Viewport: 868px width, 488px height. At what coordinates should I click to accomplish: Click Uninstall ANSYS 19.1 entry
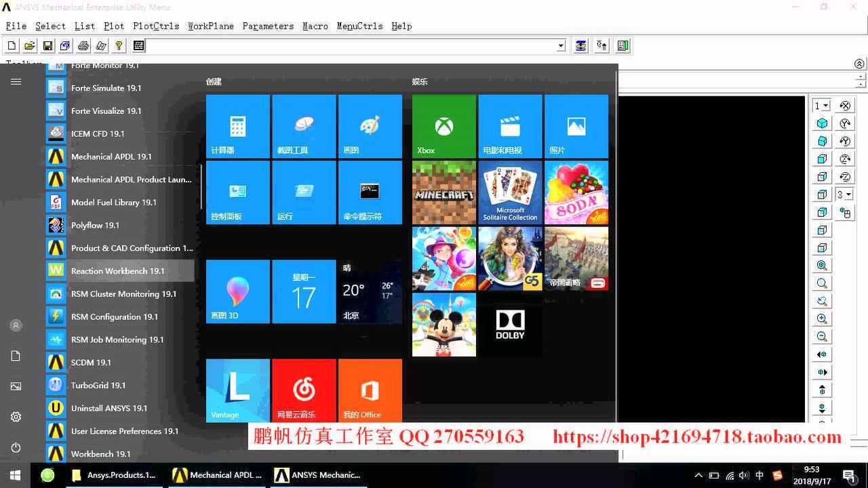pos(108,408)
